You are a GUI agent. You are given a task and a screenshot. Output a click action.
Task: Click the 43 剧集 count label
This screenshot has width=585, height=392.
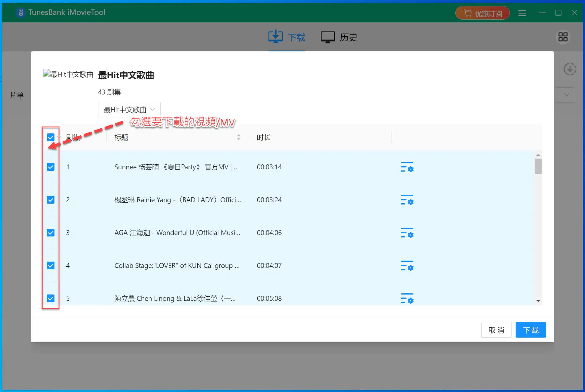point(109,92)
